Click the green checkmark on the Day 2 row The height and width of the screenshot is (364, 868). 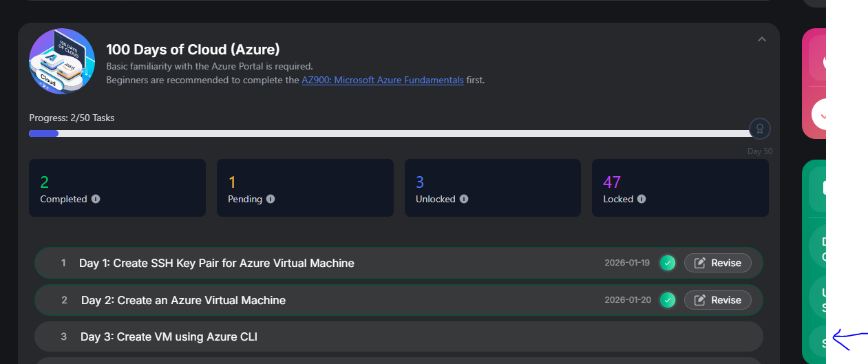point(667,300)
